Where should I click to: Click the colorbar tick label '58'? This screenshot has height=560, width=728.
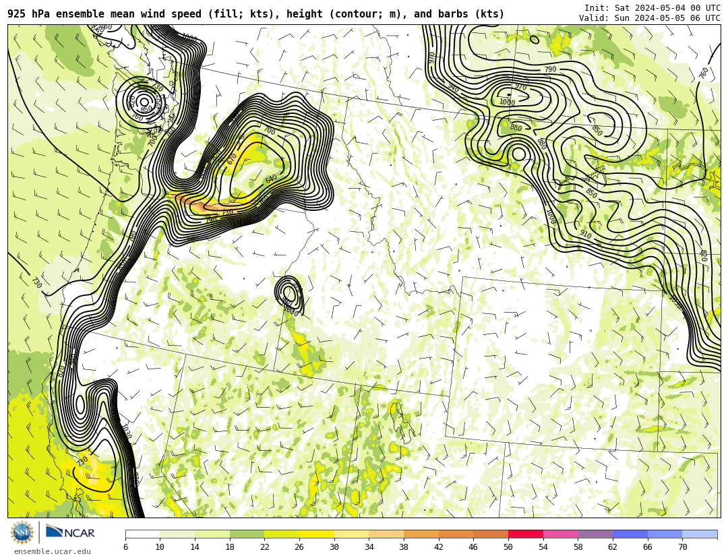tap(578, 547)
